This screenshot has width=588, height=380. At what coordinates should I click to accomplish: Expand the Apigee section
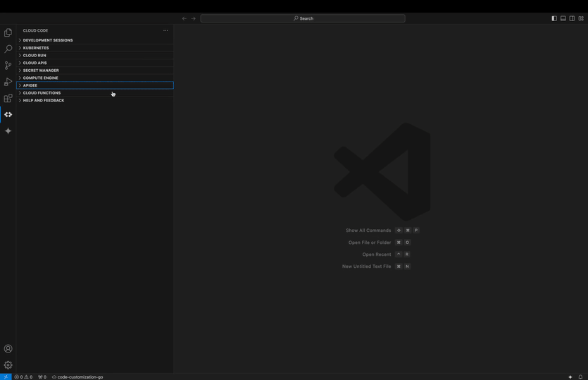95,85
